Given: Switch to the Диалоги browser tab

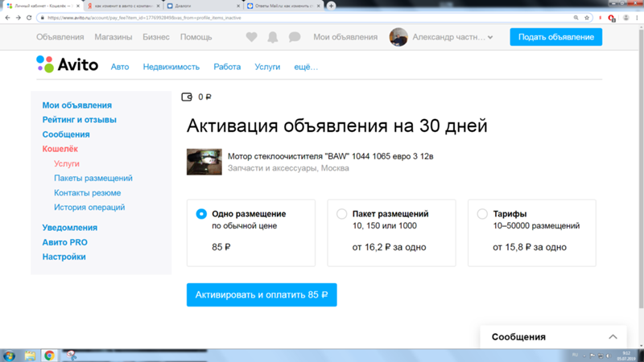Looking at the screenshot, I should tap(203, 6).
